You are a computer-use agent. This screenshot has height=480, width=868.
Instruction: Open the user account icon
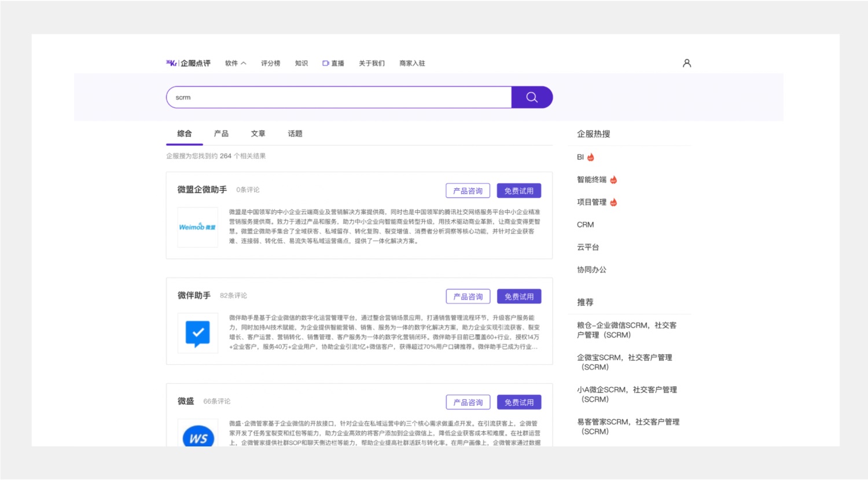[687, 63]
